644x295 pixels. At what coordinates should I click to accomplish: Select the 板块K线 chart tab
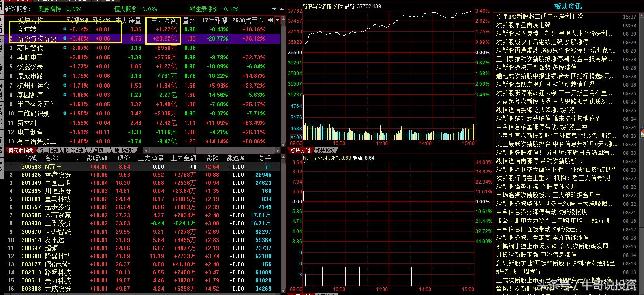[x=325, y=150]
